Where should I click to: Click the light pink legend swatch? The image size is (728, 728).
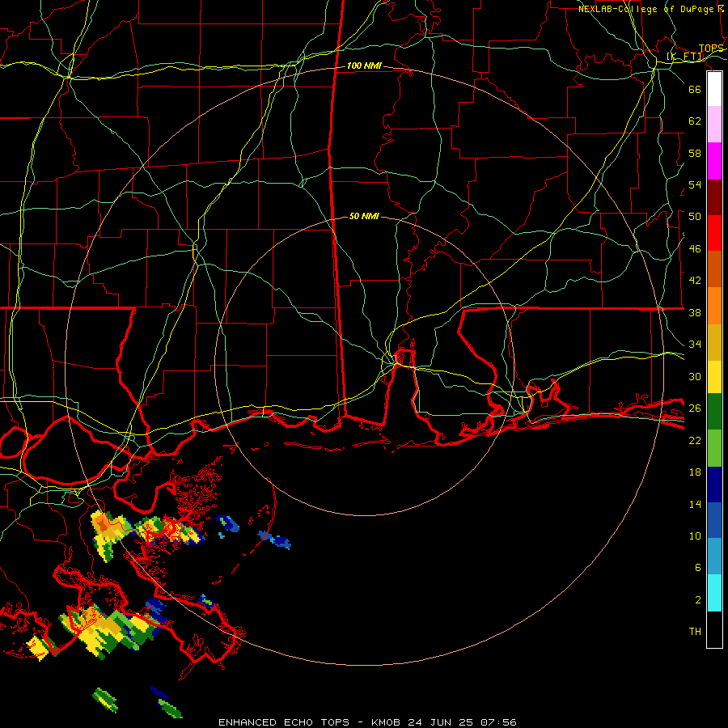click(x=714, y=125)
